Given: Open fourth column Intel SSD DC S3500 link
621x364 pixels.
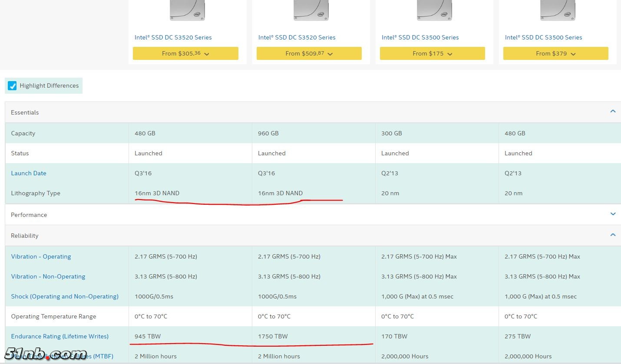Looking at the screenshot, I should click(x=544, y=37).
